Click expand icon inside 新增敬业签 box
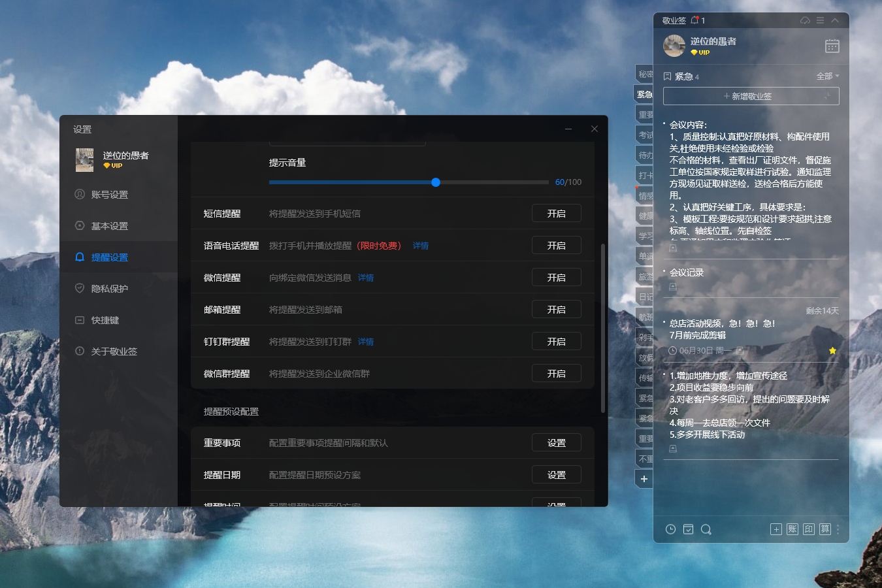Screen dimensions: 882x588 [828, 96]
